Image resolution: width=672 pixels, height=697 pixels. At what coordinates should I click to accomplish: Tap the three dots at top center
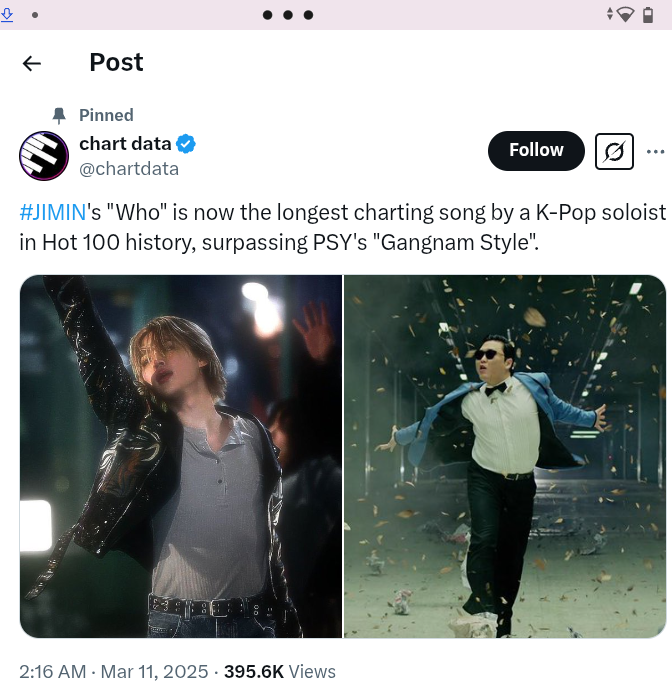click(x=288, y=15)
